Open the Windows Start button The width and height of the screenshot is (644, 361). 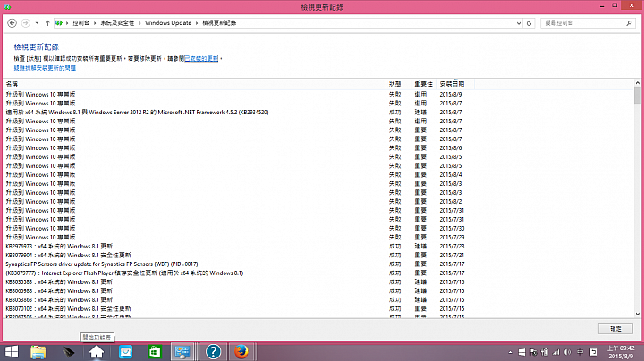click(12, 352)
